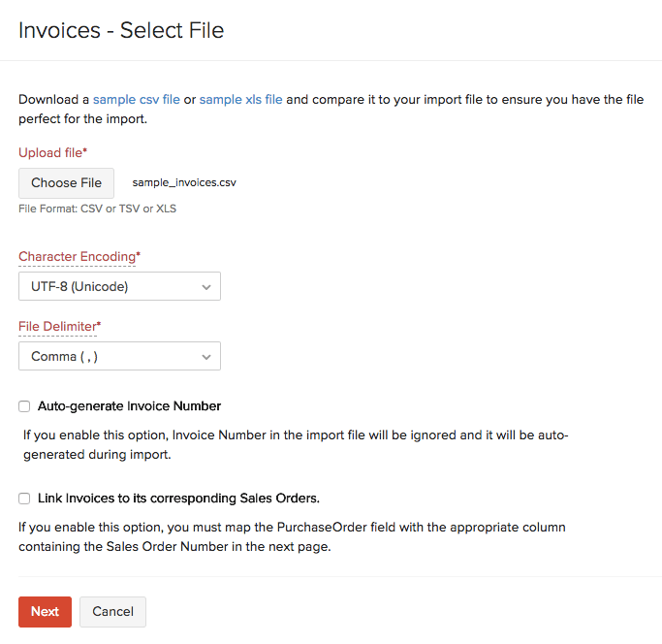Click the Invoices - Select File heading

tap(121, 30)
